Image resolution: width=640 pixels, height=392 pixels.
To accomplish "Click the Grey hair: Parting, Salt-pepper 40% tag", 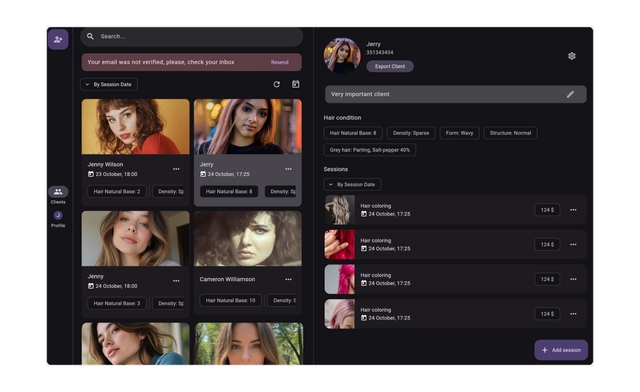I will (370, 150).
